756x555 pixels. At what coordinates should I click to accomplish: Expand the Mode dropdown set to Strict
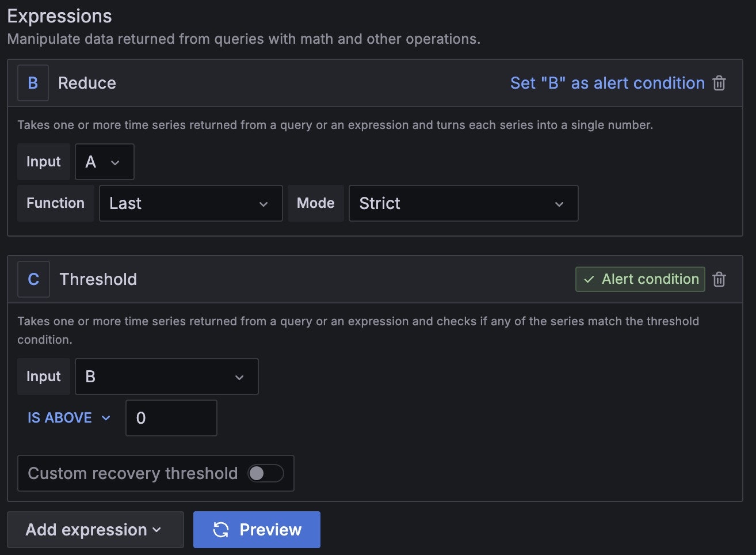(463, 204)
